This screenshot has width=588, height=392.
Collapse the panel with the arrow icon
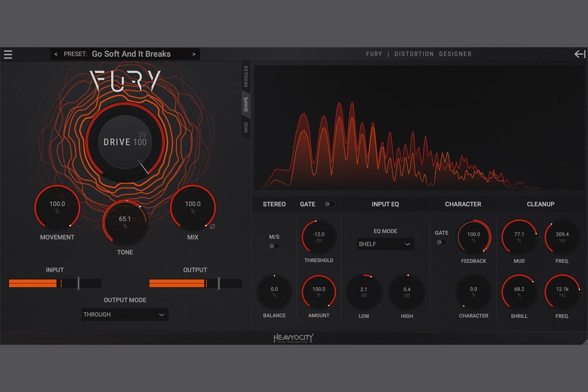coord(580,54)
